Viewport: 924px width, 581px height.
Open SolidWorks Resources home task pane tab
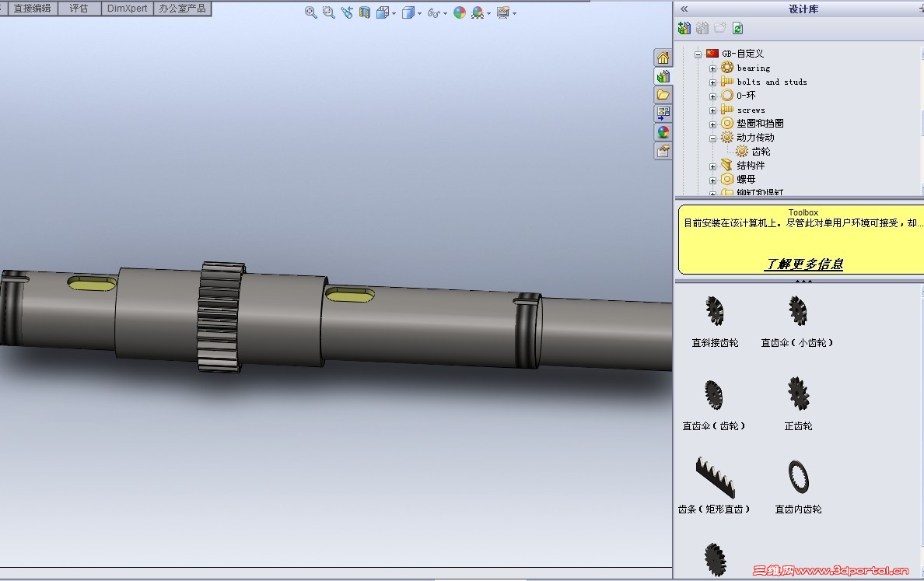663,58
